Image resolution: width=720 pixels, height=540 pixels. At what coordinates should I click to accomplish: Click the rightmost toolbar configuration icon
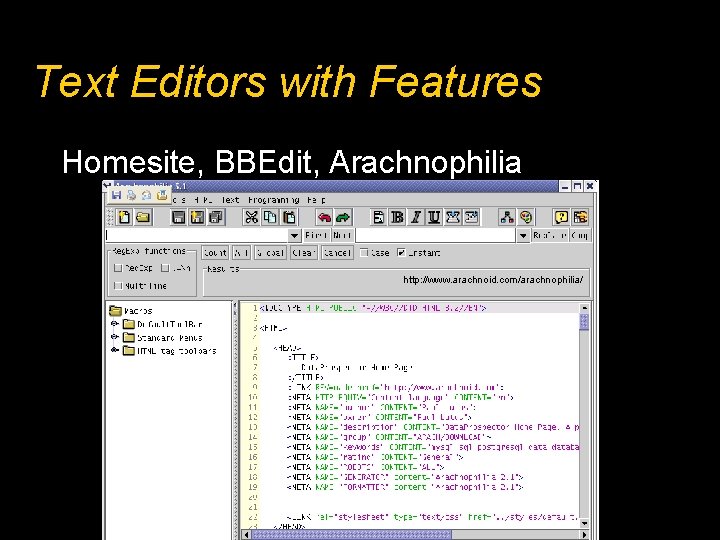coord(580,217)
